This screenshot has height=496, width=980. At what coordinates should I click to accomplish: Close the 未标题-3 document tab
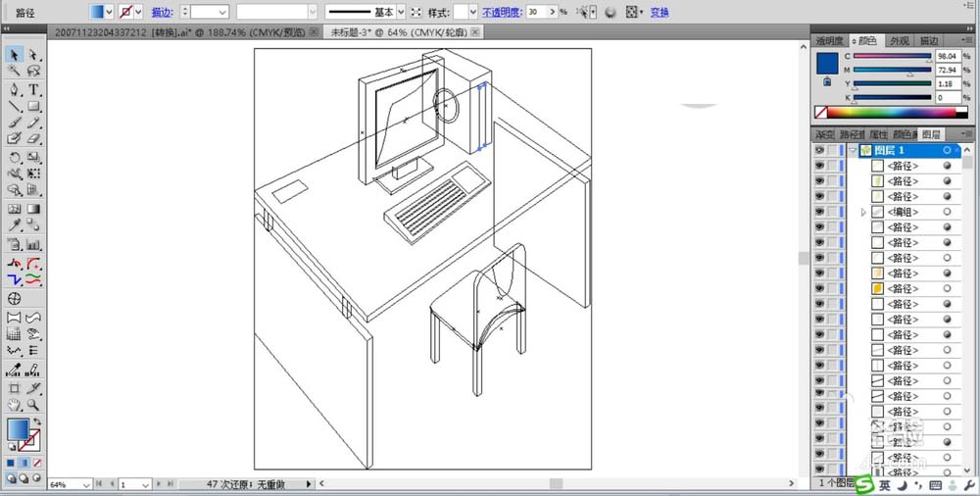click(475, 32)
